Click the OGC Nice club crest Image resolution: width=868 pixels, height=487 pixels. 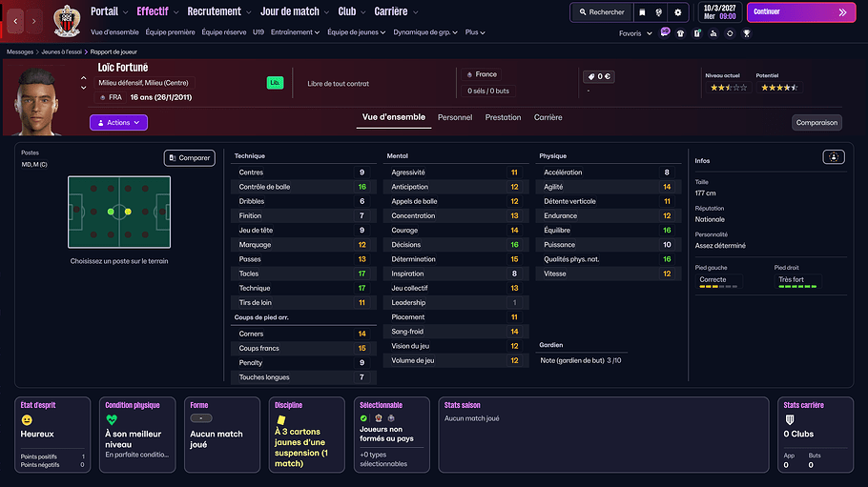point(67,21)
